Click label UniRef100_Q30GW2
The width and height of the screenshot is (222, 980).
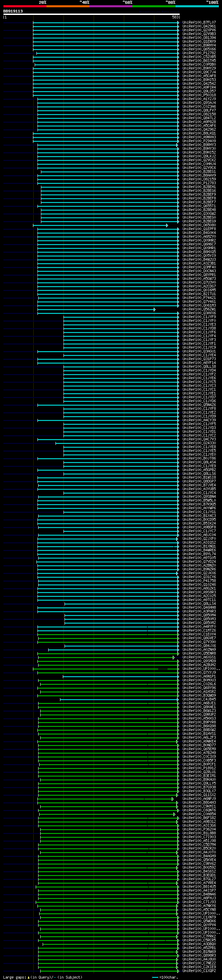pos(199,214)
